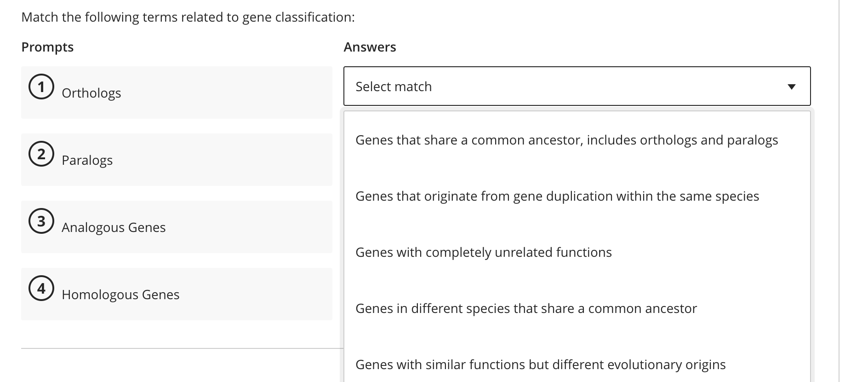Click the numbered circle icon for Homologous Genes
Viewport: 868px width, 382px height.
click(41, 288)
